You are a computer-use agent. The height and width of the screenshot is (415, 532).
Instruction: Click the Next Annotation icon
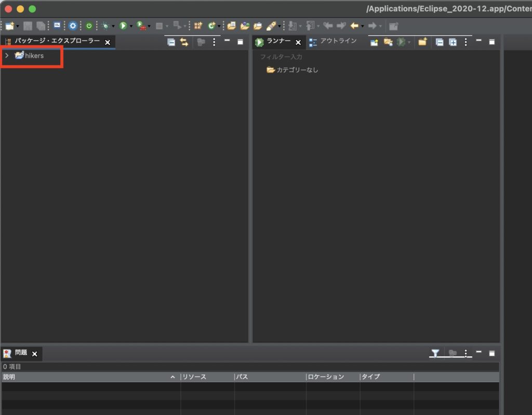pyautogui.click(x=292, y=26)
